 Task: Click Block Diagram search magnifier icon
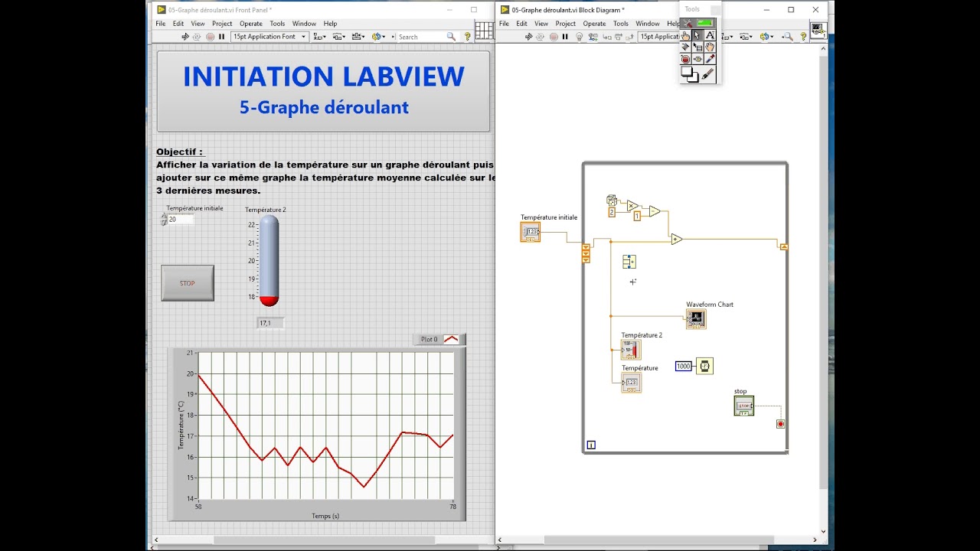[x=789, y=37]
